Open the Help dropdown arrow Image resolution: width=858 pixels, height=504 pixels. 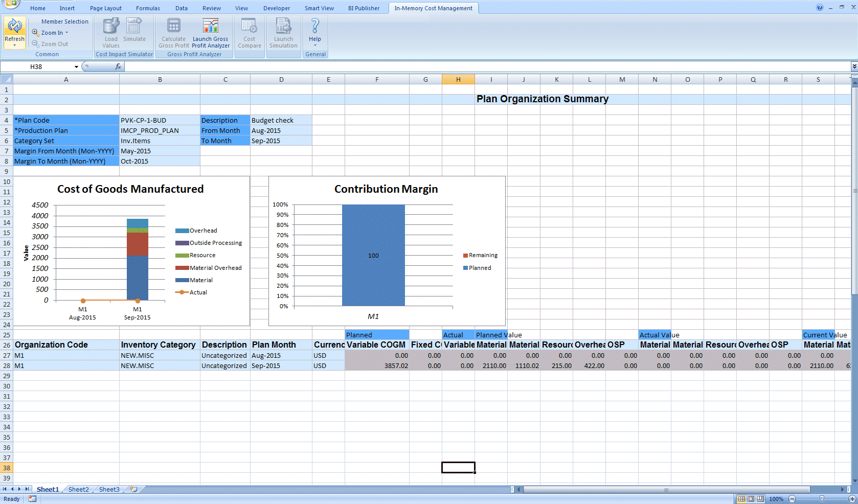click(314, 44)
